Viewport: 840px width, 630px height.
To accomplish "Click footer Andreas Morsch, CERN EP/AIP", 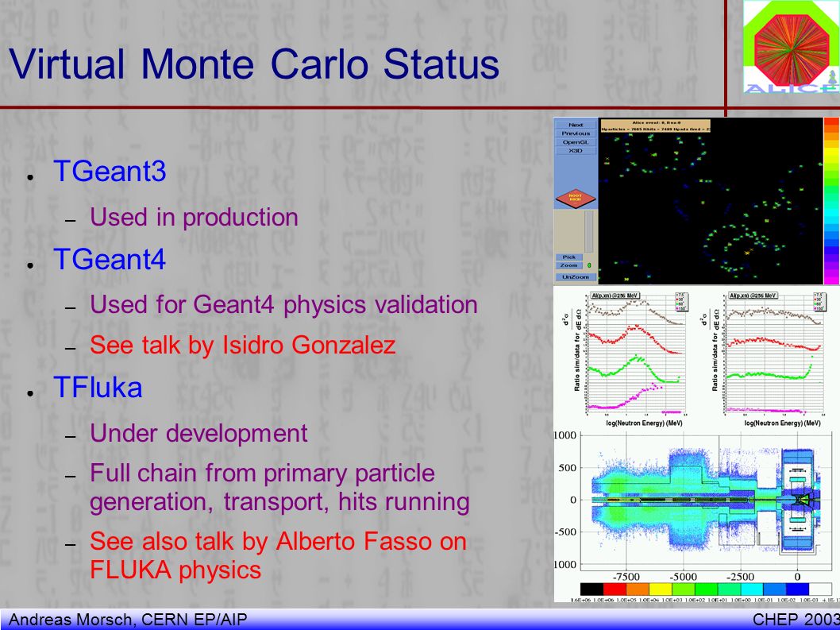I will [128, 620].
